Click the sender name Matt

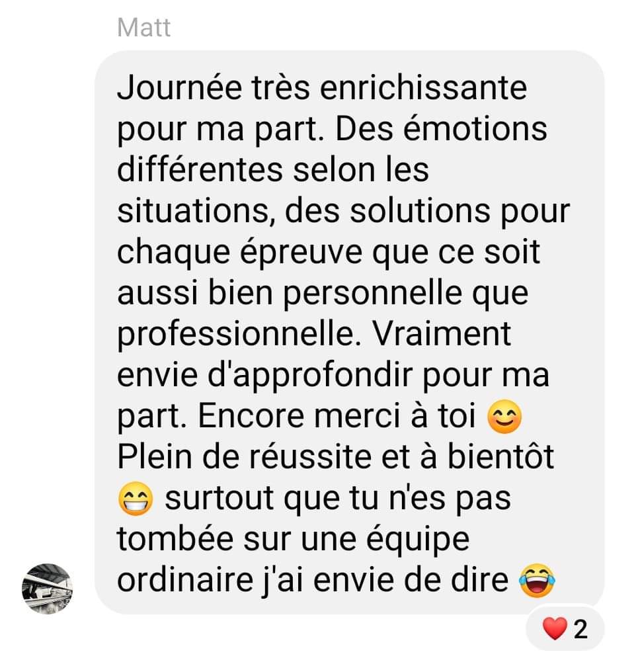click(144, 28)
